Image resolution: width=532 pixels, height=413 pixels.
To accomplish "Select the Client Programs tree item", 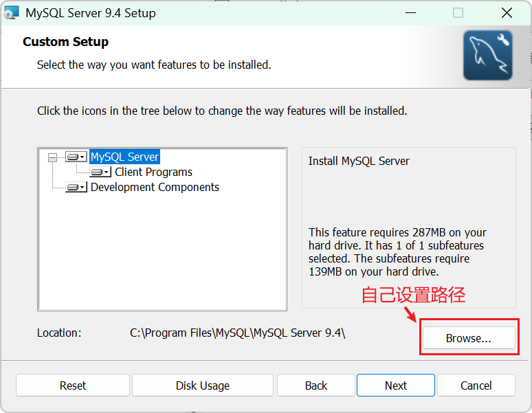I will click(153, 172).
